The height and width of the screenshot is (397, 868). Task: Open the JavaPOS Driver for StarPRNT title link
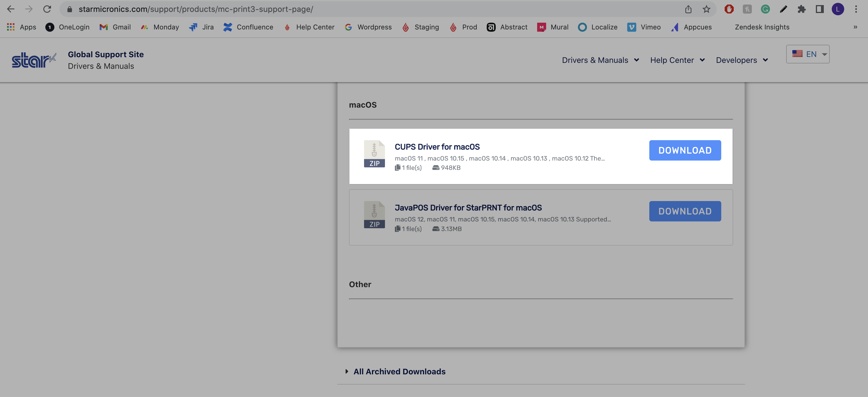pos(468,208)
